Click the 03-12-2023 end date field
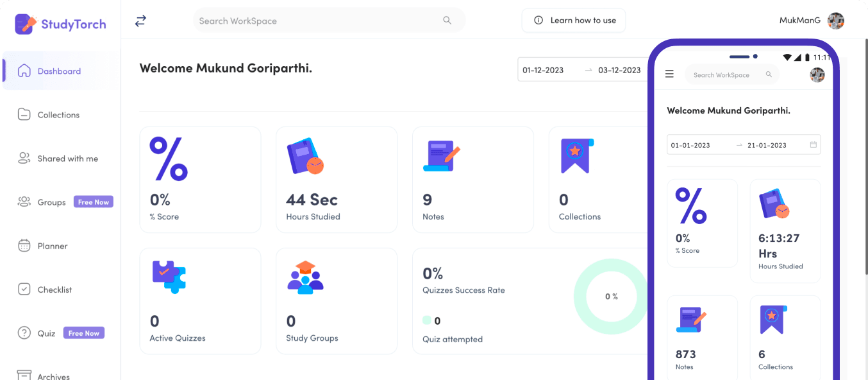 [x=619, y=70]
